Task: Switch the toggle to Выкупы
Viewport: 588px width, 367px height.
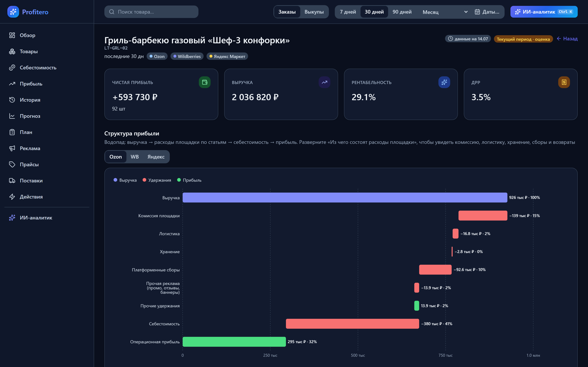Action: point(314,12)
